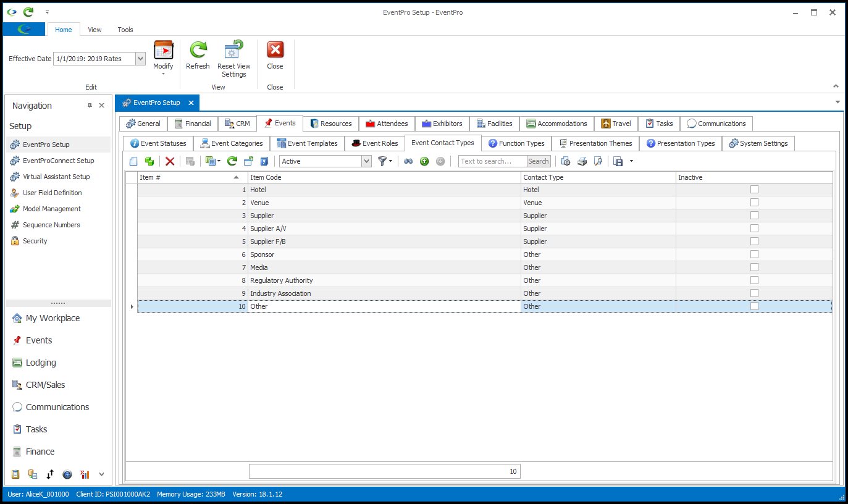Click the green duplicate record icon
Screen dimensions: 848x504
[149, 161]
